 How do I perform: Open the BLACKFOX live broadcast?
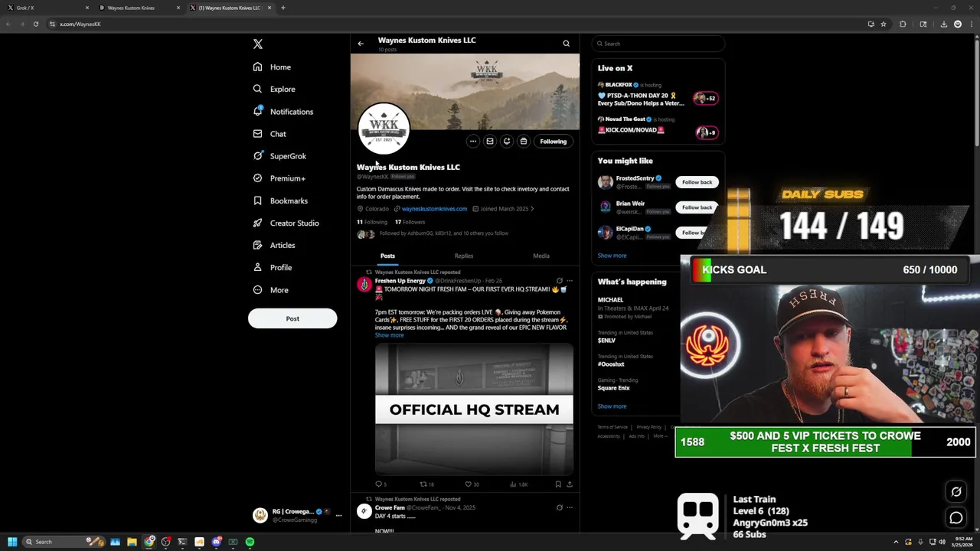(658, 95)
